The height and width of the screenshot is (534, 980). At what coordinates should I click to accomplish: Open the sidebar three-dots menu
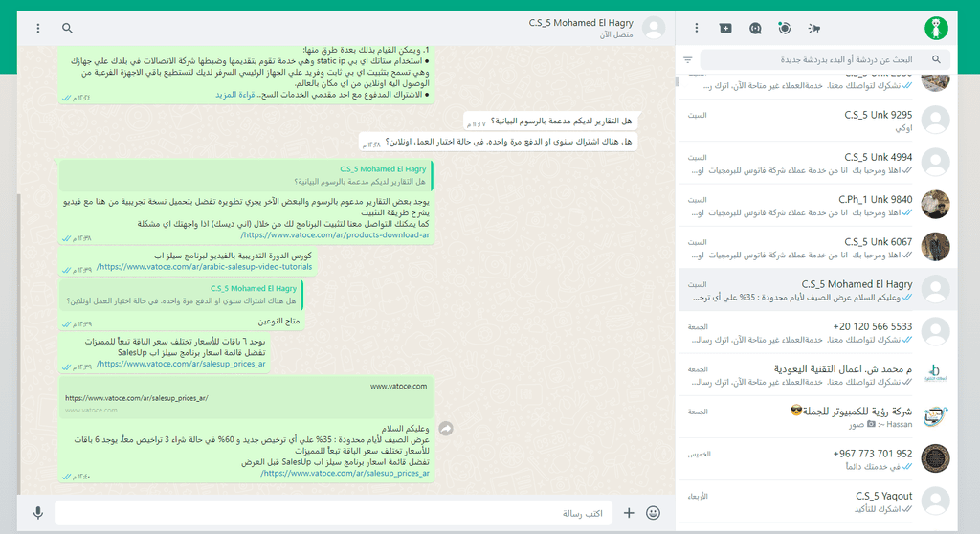(x=697, y=28)
